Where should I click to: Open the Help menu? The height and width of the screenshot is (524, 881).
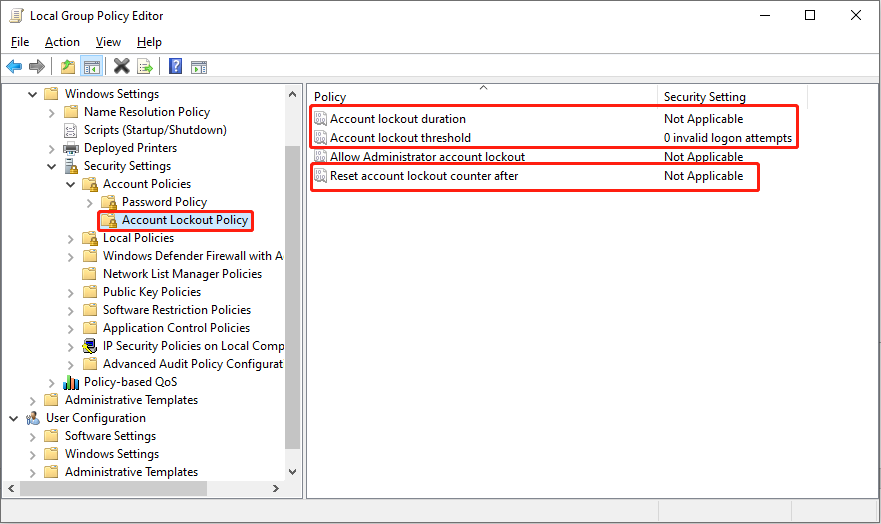pyautogui.click(x=149, y=42)
